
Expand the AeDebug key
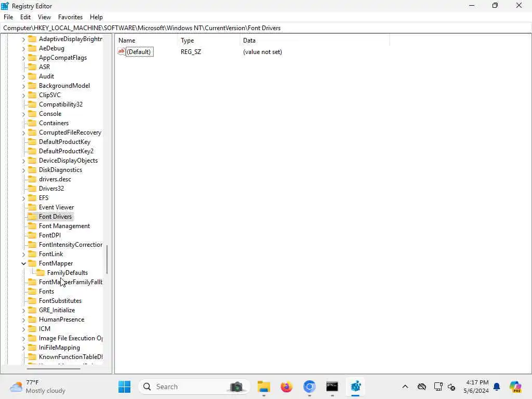(23, 49)
